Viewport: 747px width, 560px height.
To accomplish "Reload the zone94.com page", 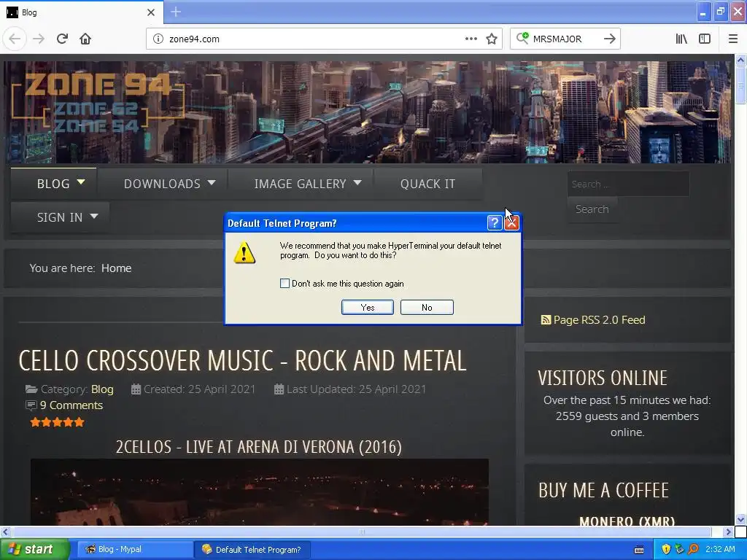I will [62, 39].
